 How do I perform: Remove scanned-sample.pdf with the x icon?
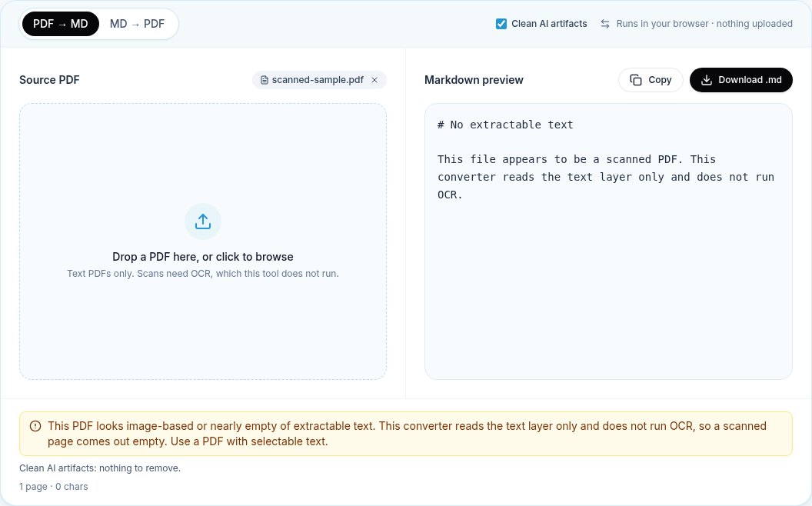click(x=374, y=80)
